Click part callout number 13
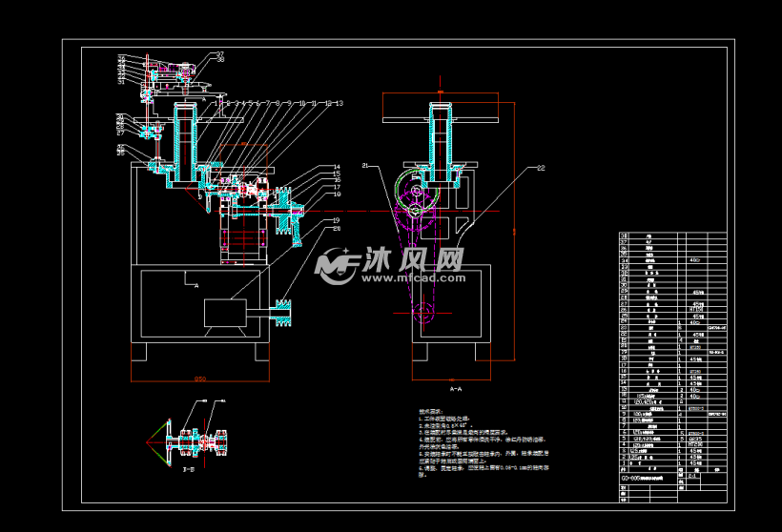The height and width of the screenshot is (532, 782). tap(339, 102)
